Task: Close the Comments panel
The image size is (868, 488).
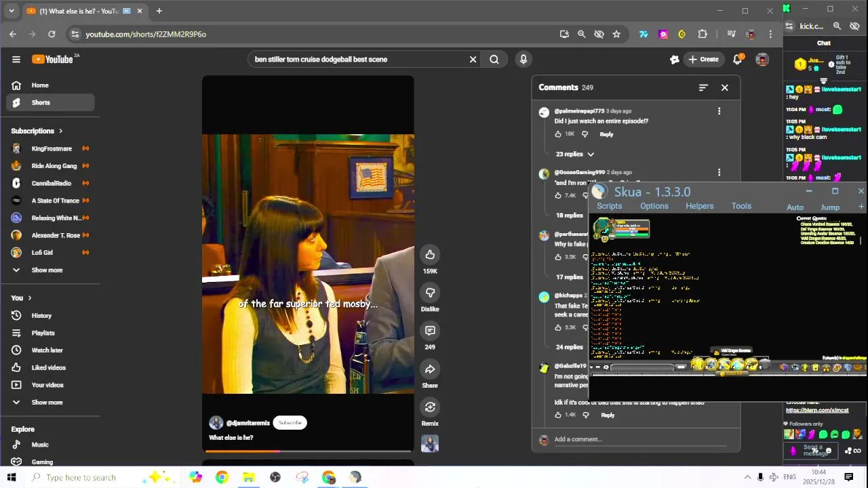Action: click(725, 87)
